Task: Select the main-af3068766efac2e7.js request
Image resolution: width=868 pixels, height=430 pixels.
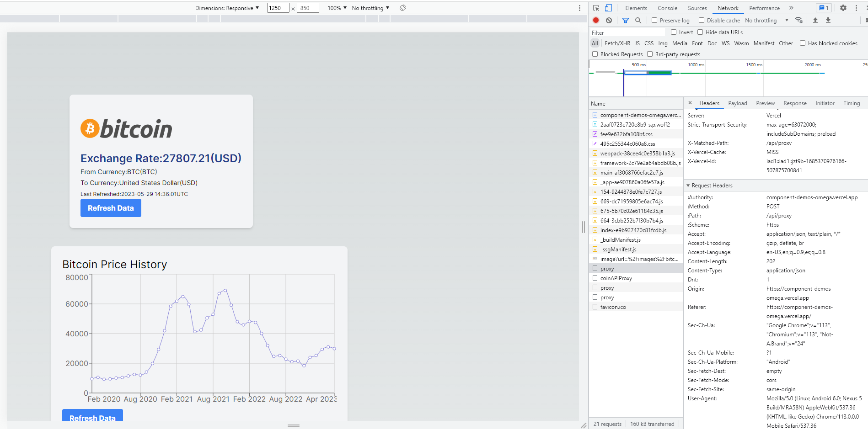Action: (x=636, y=172)
